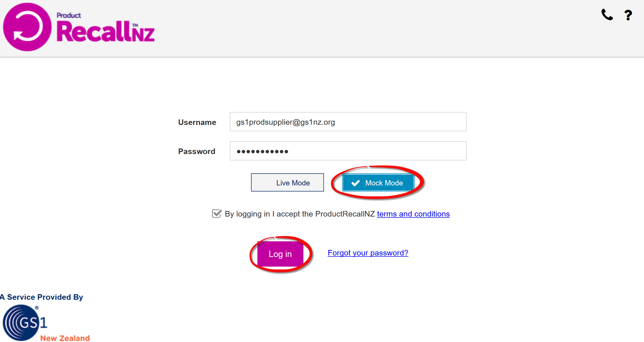
Task: Click the RecallNZ wordmark in the header
Action: (x=105, y=32)
